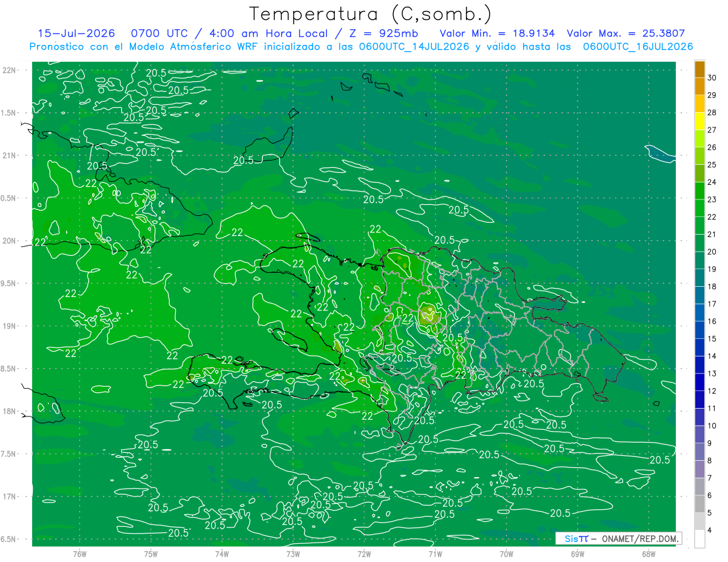Click the '71W' longitude axis label
This screenshot has height=562, width=728.
click(x=435, y=554)
